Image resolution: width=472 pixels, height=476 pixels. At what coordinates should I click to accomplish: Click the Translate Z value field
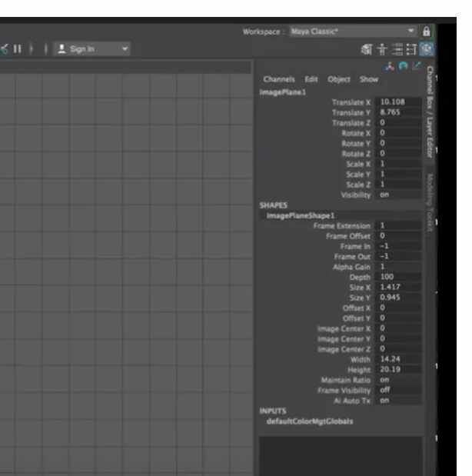click(398, 122)
